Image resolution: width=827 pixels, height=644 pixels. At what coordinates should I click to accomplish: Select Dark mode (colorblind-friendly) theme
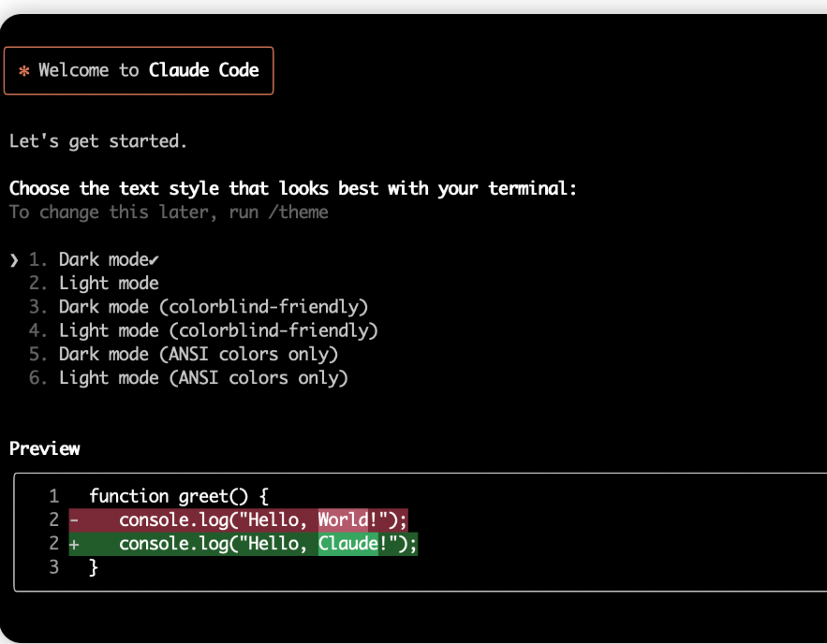214,306
